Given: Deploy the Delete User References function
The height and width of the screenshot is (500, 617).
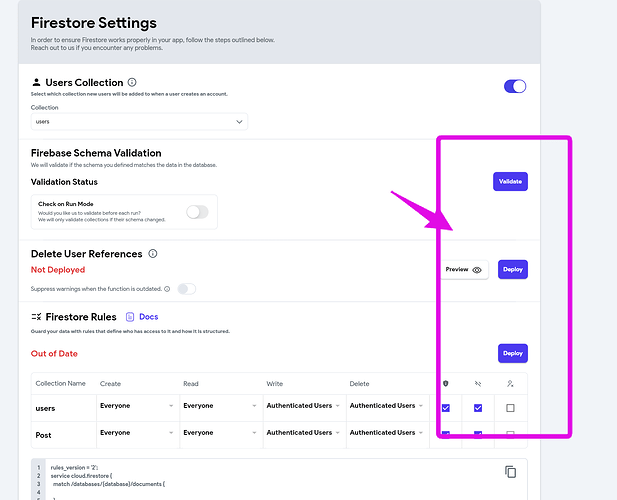Looking at the screenshot, I should coord(513,269).
